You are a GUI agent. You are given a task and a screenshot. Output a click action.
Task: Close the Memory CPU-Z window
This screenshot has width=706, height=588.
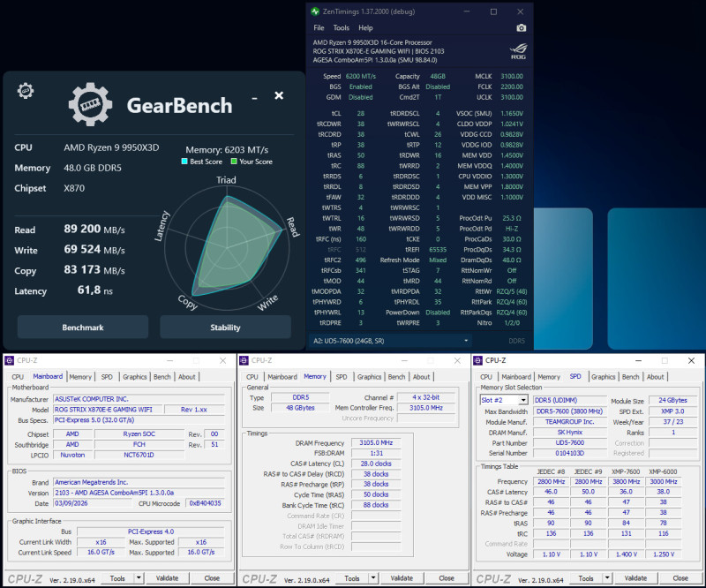(x=457, y=360)
